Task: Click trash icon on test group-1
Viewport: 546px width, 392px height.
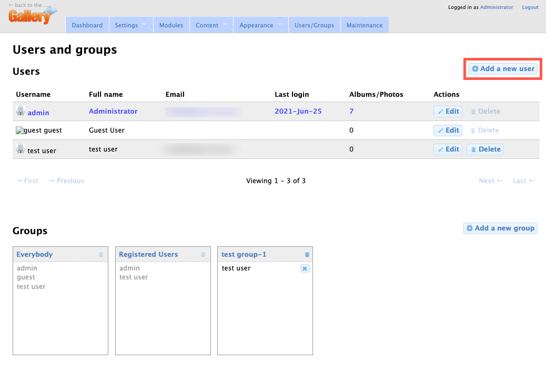Action: 307,255
